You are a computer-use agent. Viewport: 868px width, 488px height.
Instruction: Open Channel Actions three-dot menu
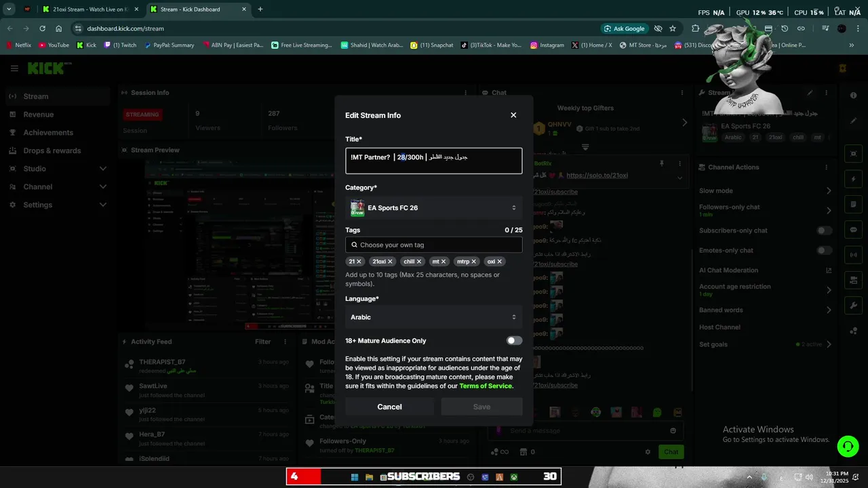(827, 167)
